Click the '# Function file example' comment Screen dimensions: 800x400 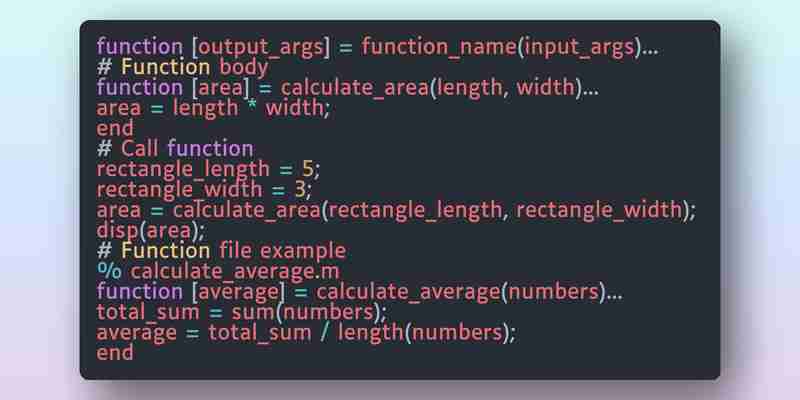(221, 251)
